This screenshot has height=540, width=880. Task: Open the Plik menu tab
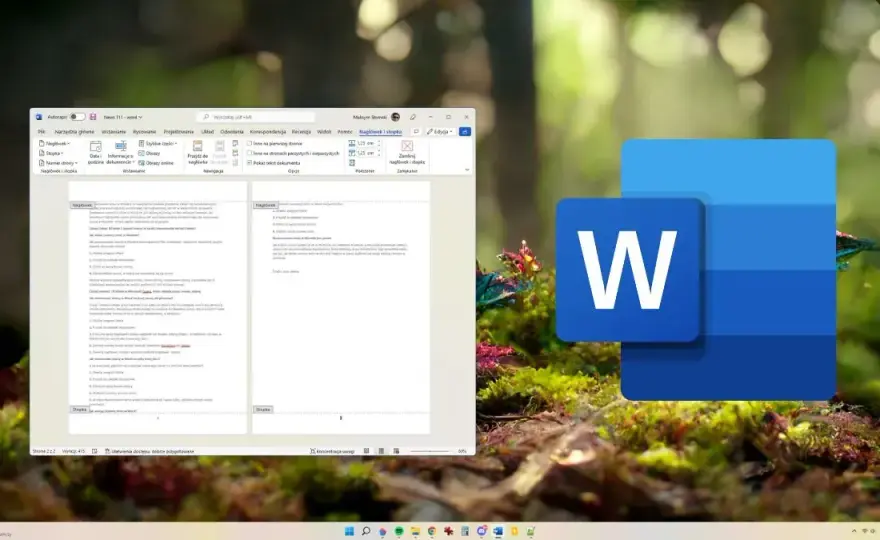pos(42,131)
